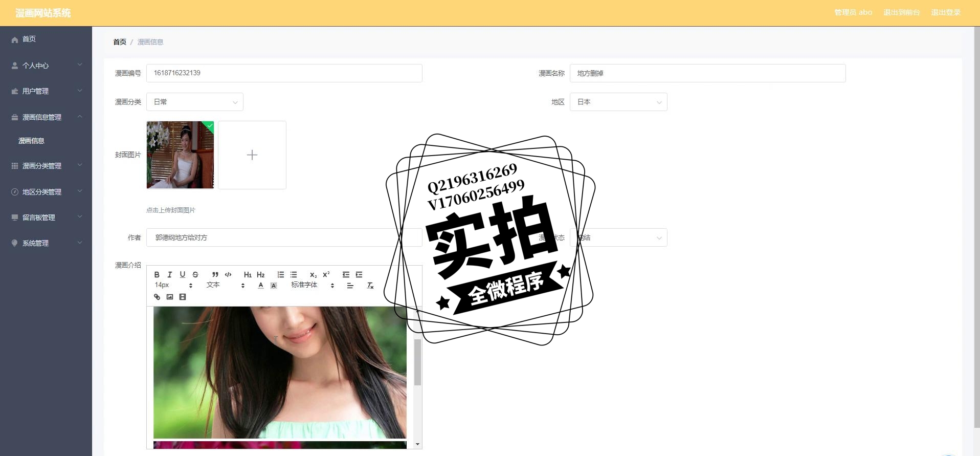The width and height of the screenshot is (980, 456).
Task: Increase indent in editor
Action: tap(359, 274)
